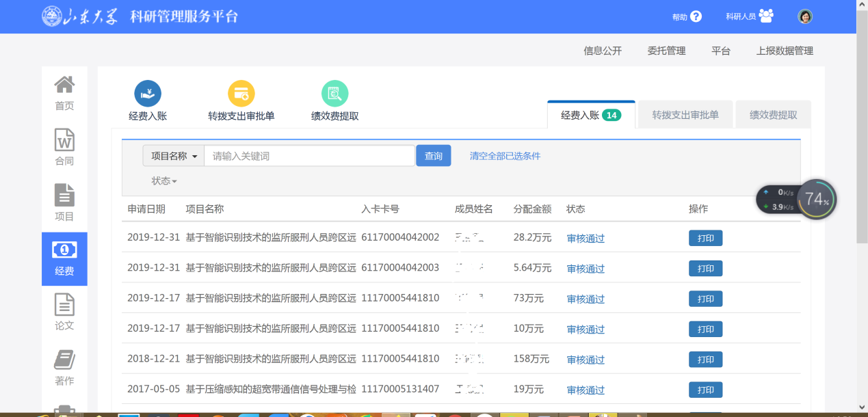Click 清空全部已选条件 link
This screenshot has height=417, width=868.
505,156
